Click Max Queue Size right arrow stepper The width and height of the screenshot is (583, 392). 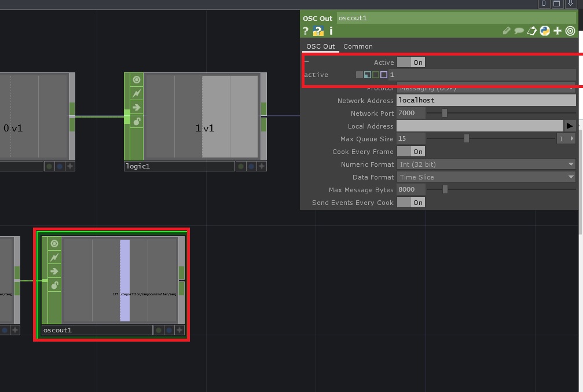(572, 139)
